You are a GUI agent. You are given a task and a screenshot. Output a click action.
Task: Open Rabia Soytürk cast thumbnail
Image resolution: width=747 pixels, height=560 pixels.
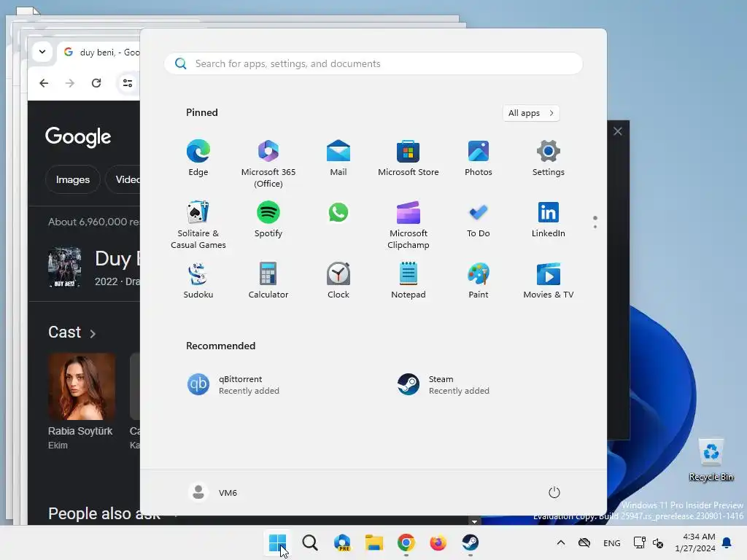(82, 386)
